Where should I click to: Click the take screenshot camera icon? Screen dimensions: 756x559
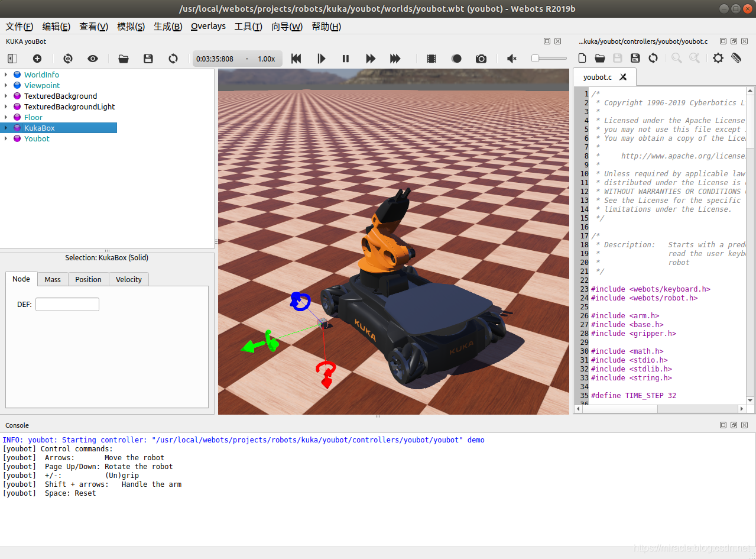tap(481, 59)
